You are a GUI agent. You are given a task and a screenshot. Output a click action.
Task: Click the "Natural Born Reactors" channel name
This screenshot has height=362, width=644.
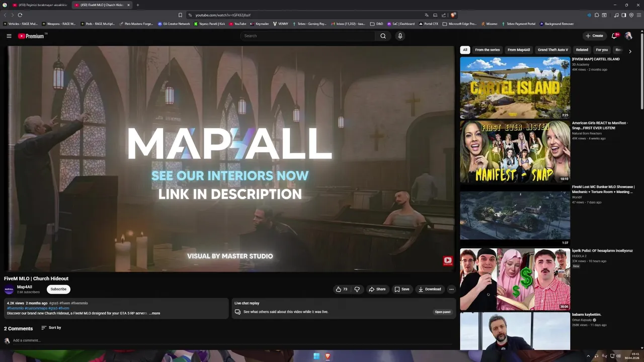pyautogui.click(x=587, y=133)
